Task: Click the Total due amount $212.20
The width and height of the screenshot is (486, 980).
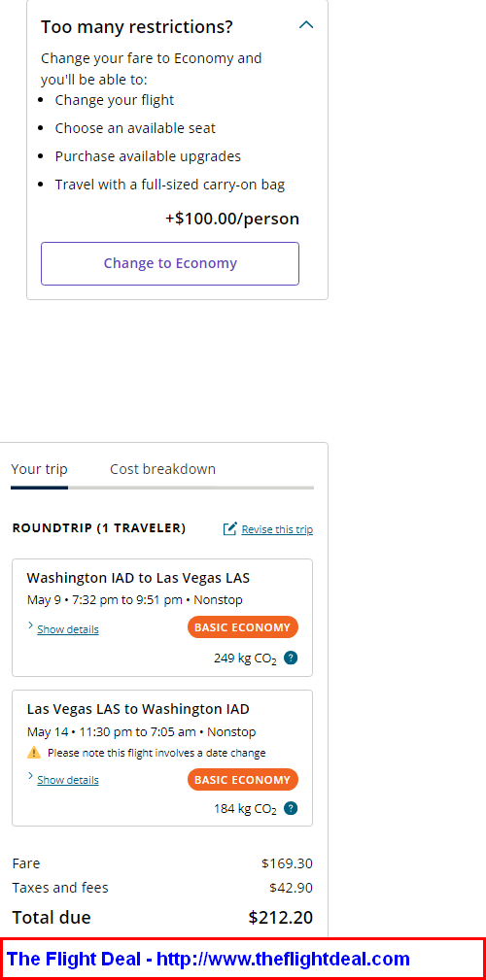Action: 280,918
